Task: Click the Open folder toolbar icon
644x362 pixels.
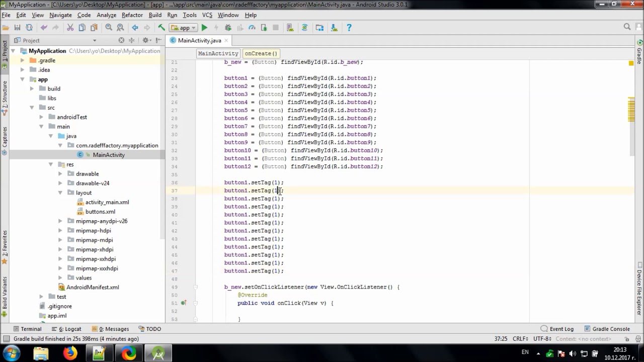Action: (6, 28)
